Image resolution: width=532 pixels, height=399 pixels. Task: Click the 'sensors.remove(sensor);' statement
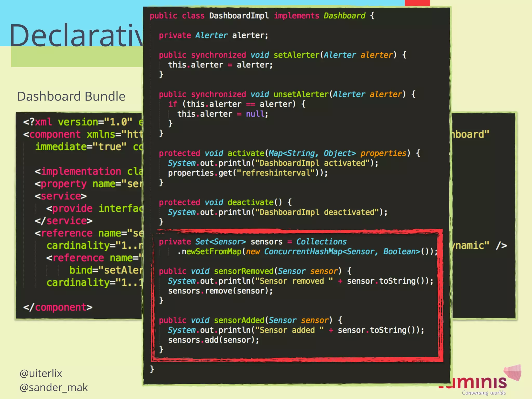(x=220, y=291)
